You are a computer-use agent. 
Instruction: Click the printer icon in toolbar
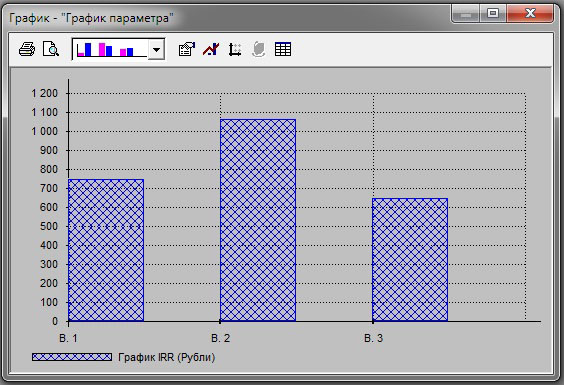pos(27,49)
